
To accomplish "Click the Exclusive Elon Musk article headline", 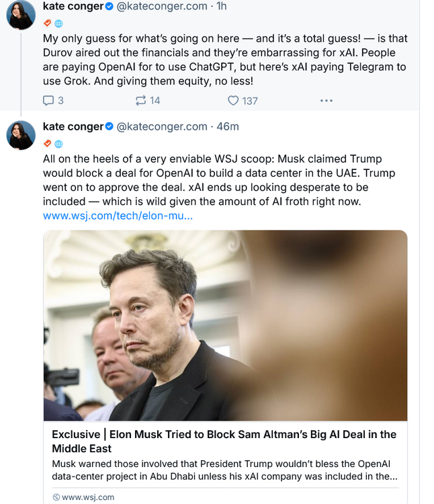I will (x=224, y=441).
